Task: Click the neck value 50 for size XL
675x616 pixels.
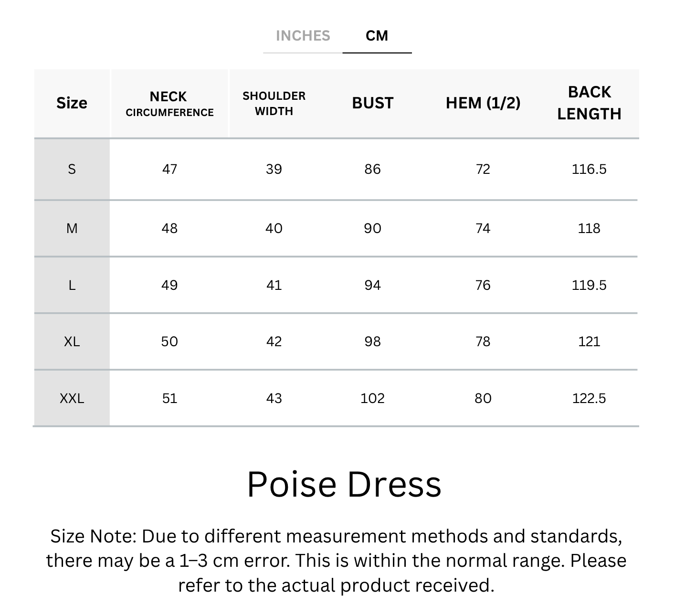Action: [x=169, y=341]
